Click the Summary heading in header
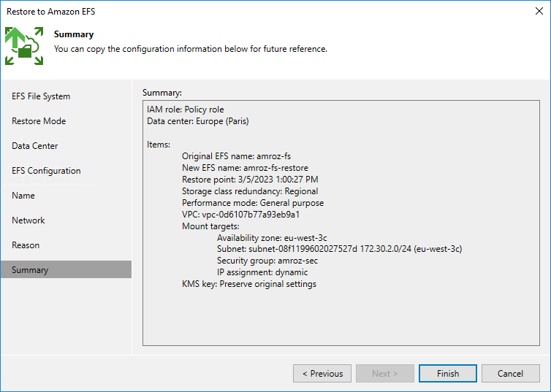The image size is (551, 392). 74,34
